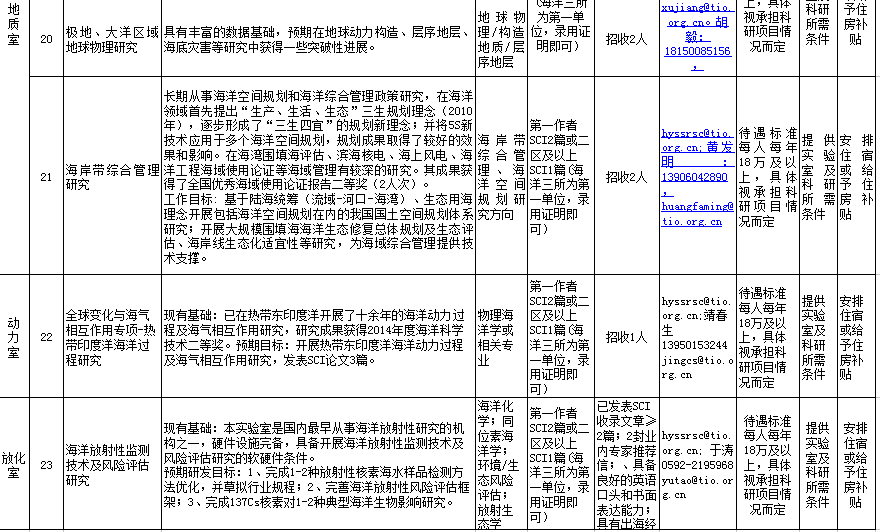880x532 pixels.
Task: Select row 21 提供实验室及科研所需条件 cell
Action: coord(818,176)
